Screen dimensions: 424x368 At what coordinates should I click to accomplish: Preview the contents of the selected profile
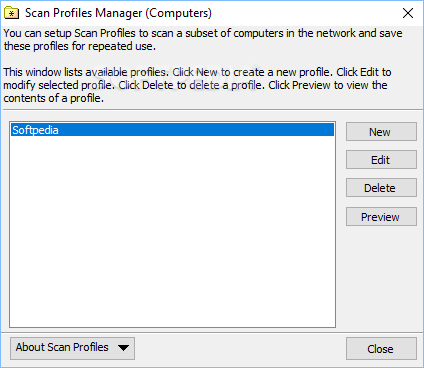pyautogui.click(x=381, y=217)
